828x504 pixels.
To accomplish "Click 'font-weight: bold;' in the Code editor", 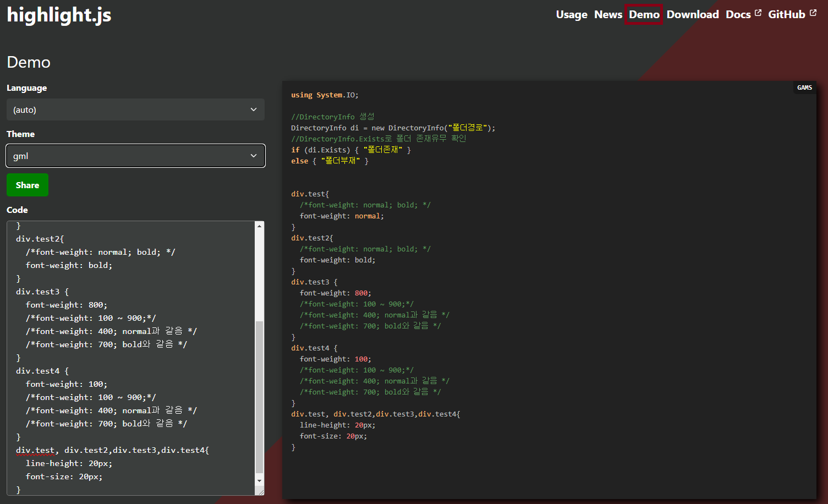I will click(69, 265).
